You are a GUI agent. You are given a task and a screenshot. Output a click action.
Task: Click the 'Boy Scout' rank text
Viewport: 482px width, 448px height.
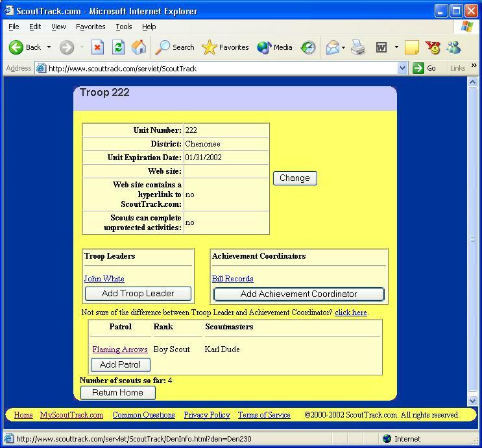(172, 349)
